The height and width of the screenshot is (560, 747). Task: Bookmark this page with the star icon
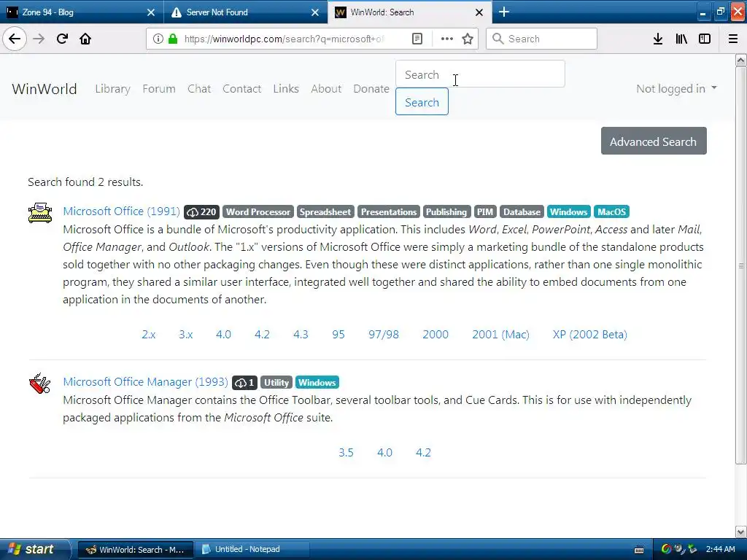(x=468, y=39)
